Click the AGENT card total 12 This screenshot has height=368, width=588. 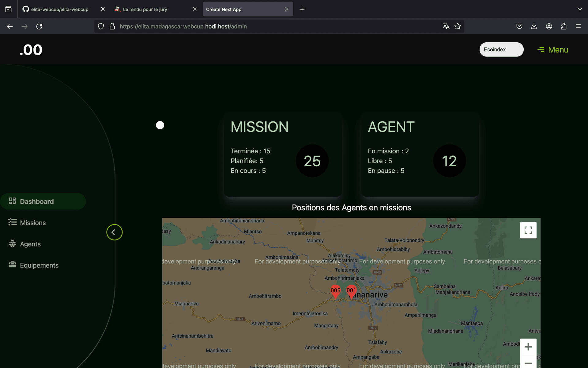click(x=450, y=161)
